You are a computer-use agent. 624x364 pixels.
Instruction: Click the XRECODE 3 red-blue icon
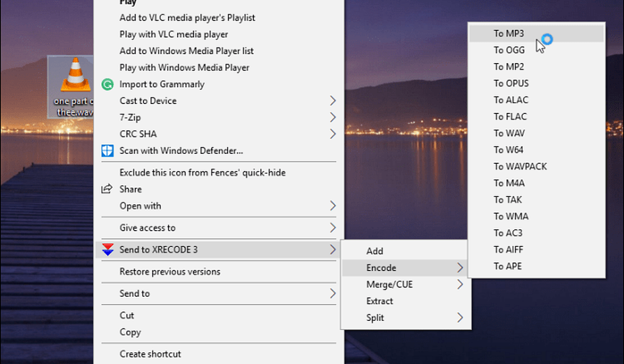tap(107, 250)
